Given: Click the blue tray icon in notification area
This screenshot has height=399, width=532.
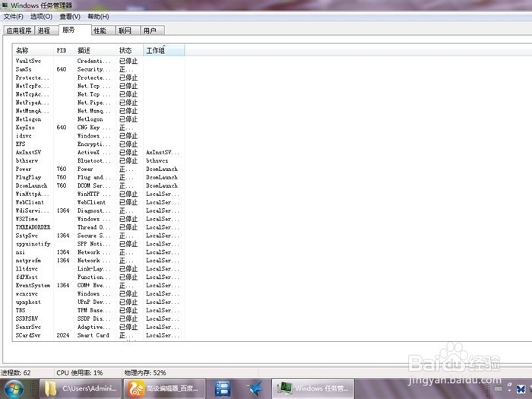Looking at the screenshot, I should pyautogui.click(x=521, y=389).
